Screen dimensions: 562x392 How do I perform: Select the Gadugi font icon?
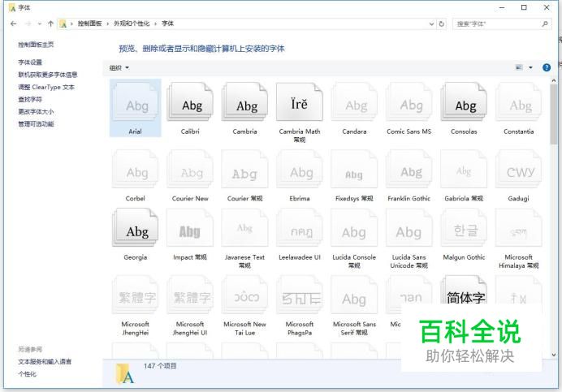519,169
